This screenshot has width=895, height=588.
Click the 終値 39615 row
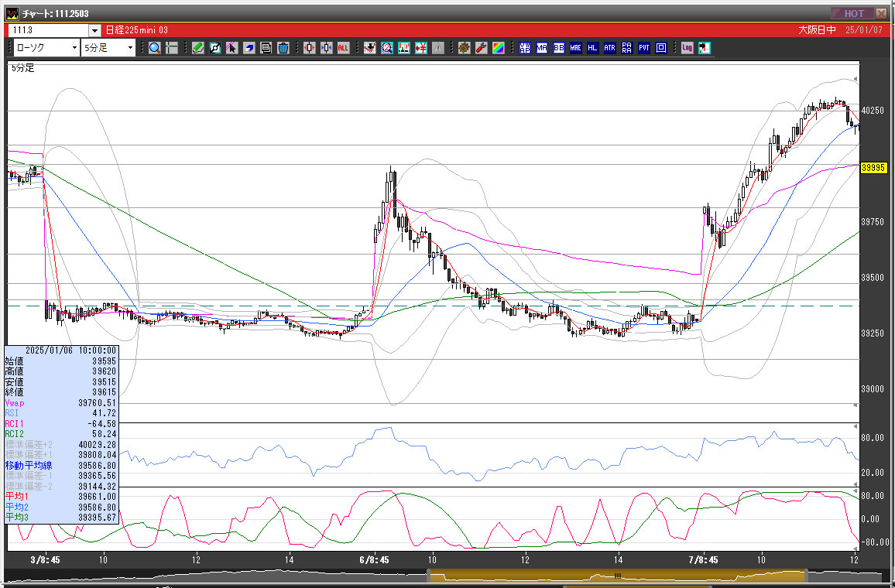coord(60,392)
